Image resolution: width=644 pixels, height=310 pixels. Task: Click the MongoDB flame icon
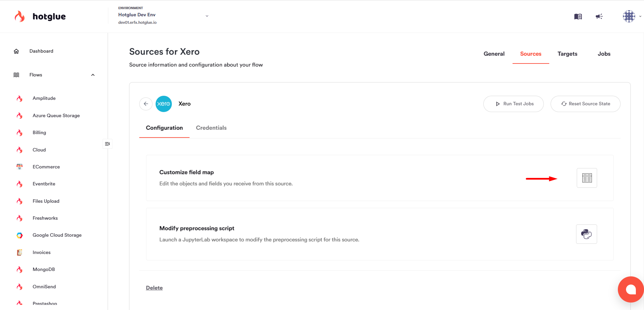(x=20, y=269)
